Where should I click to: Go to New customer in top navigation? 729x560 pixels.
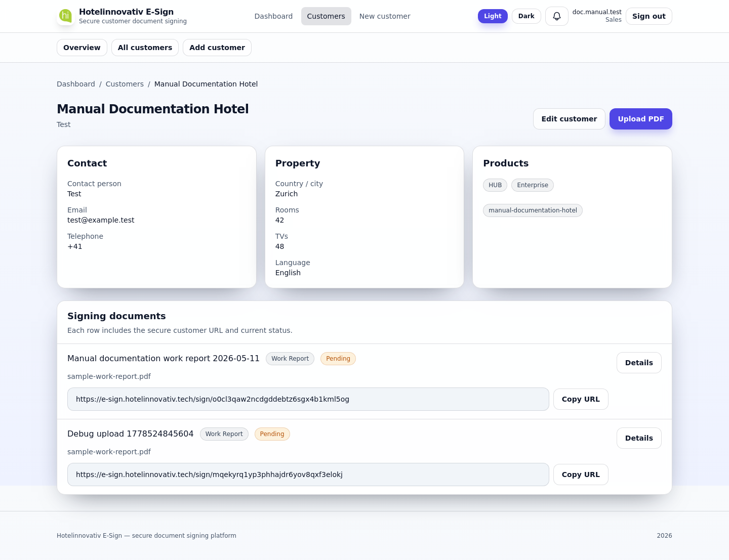[385, 16]
